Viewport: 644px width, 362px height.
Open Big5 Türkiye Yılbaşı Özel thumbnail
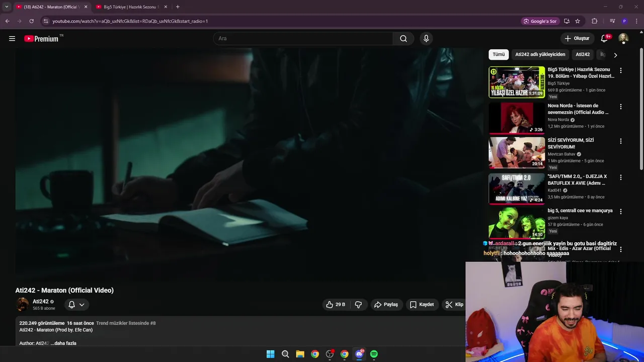coord(517,82)
